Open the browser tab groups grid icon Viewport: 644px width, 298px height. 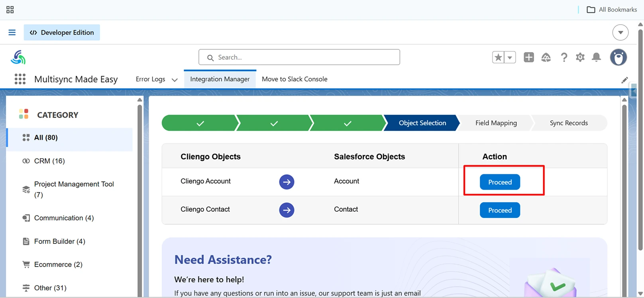click(10, 10)
